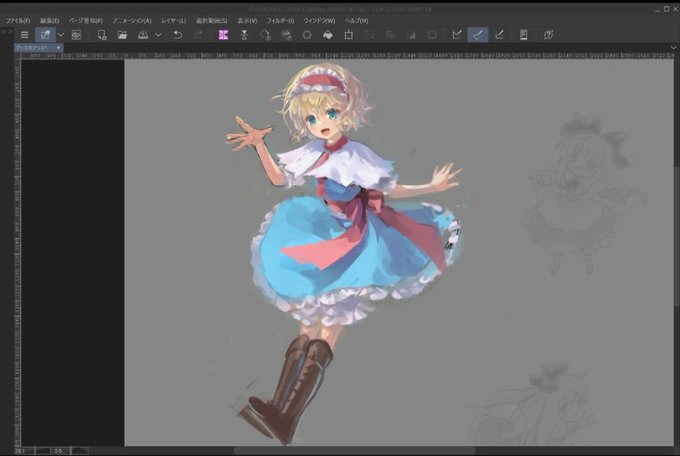Open the Clip Studio support help icon
The width and height of the screenshot is (680, 456).
[549, 35]
